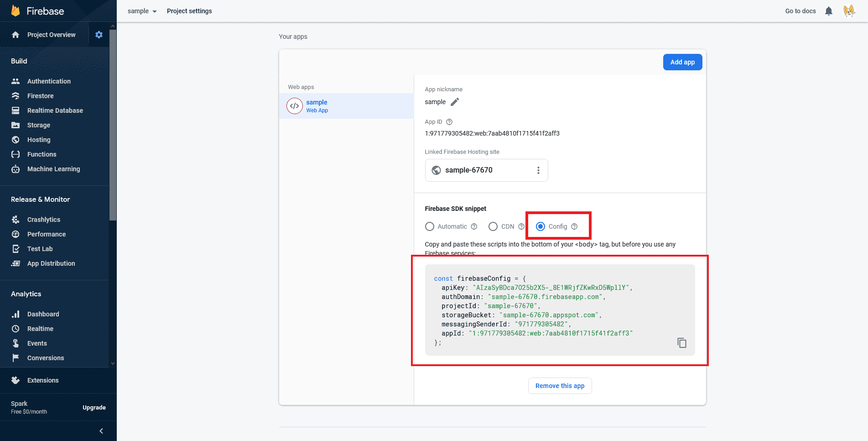Select the Automatic SDK snippet option
This screenshot has width=868, height=441.
[430, 226]
